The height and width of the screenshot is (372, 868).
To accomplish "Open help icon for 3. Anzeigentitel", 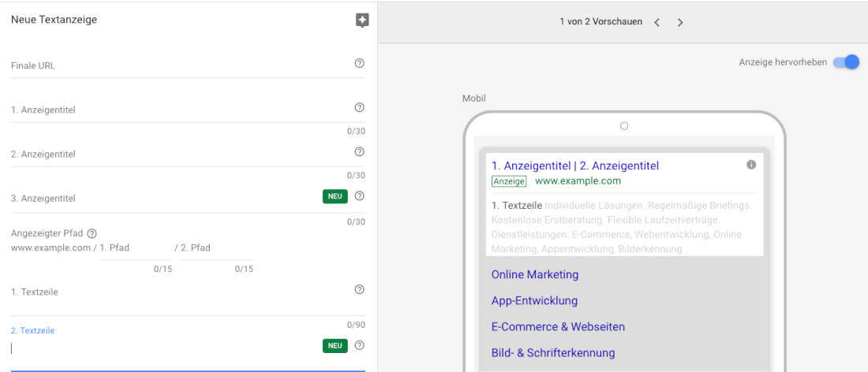I will [359, 195].
